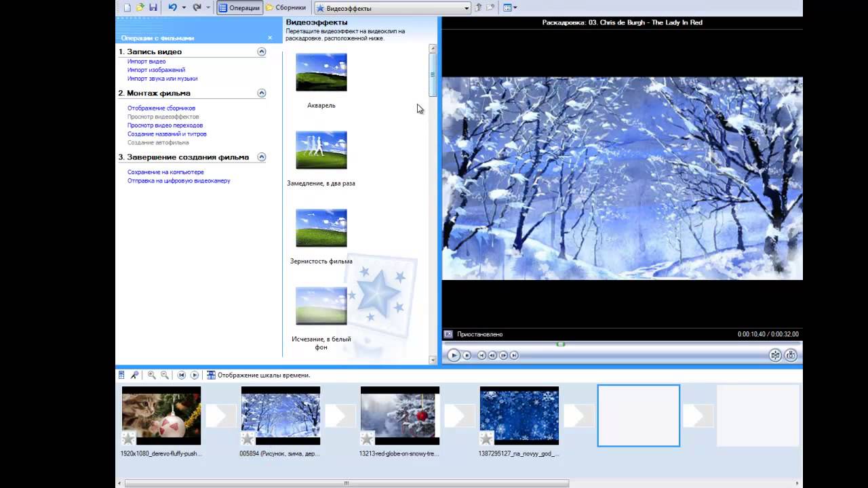Play the storyboard from the toolbar

195,375
